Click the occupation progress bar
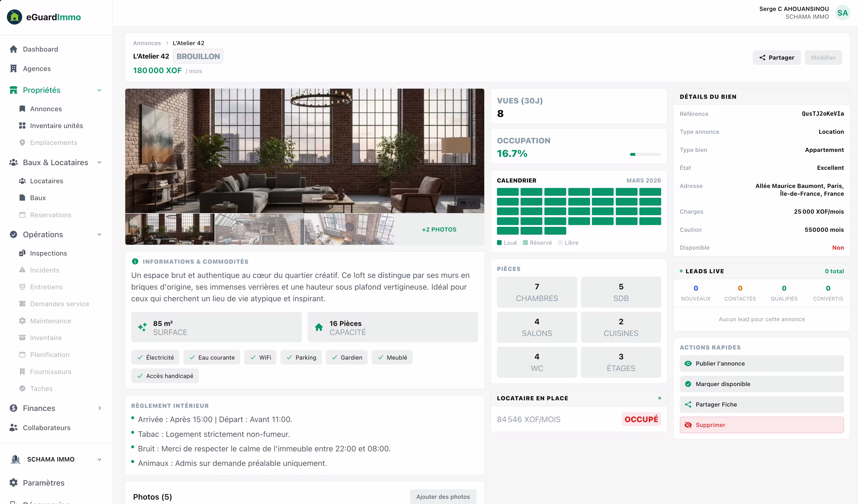This screenshot has width=858, height=504. click(x=645, y=154)
